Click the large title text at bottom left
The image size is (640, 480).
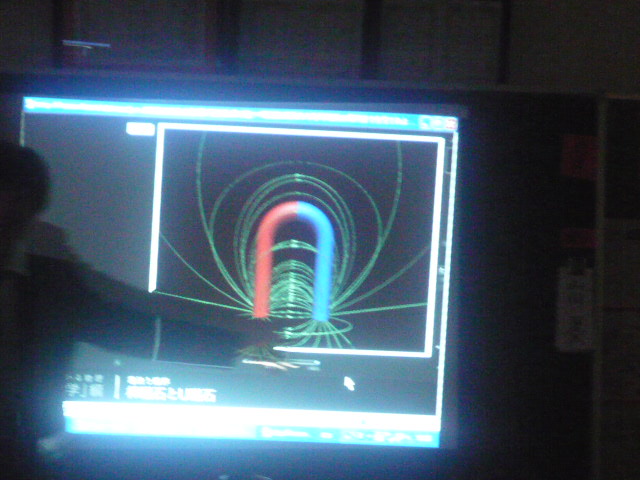(x=171, y=394)
